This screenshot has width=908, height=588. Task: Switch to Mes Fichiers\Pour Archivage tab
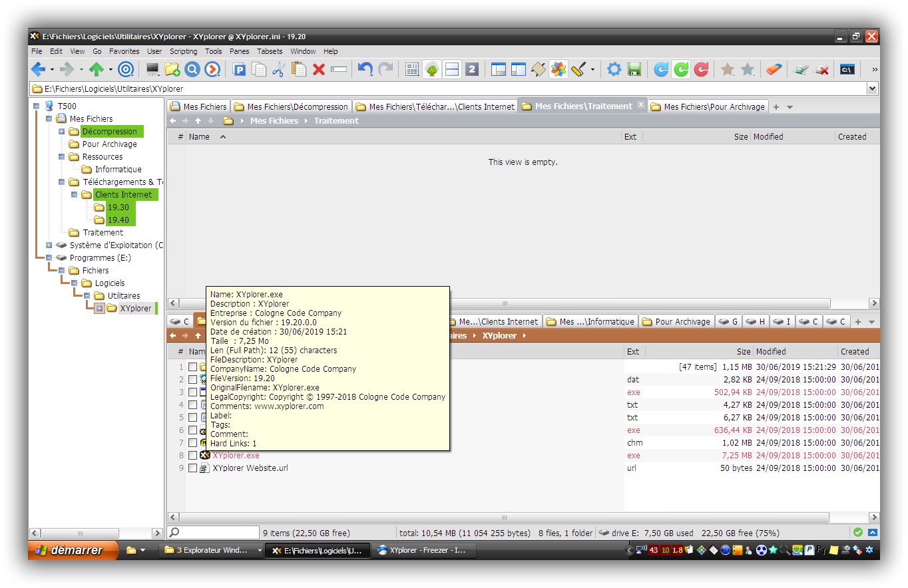(708, 106)
